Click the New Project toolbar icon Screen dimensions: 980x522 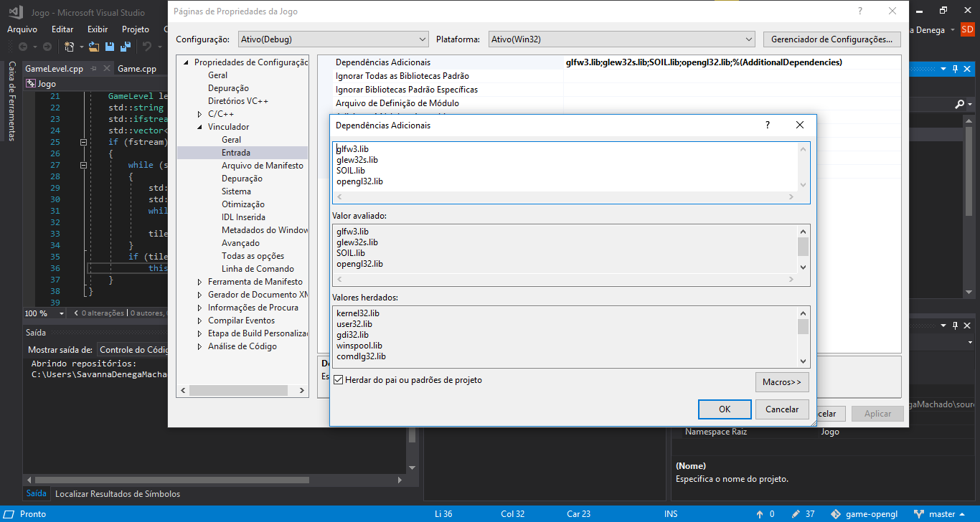70,47
